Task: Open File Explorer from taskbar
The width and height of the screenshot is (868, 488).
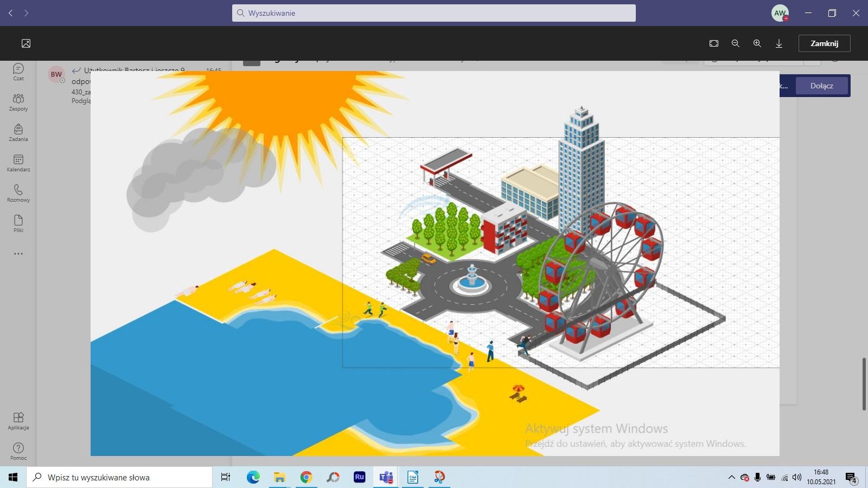Action: coord(279,477)
